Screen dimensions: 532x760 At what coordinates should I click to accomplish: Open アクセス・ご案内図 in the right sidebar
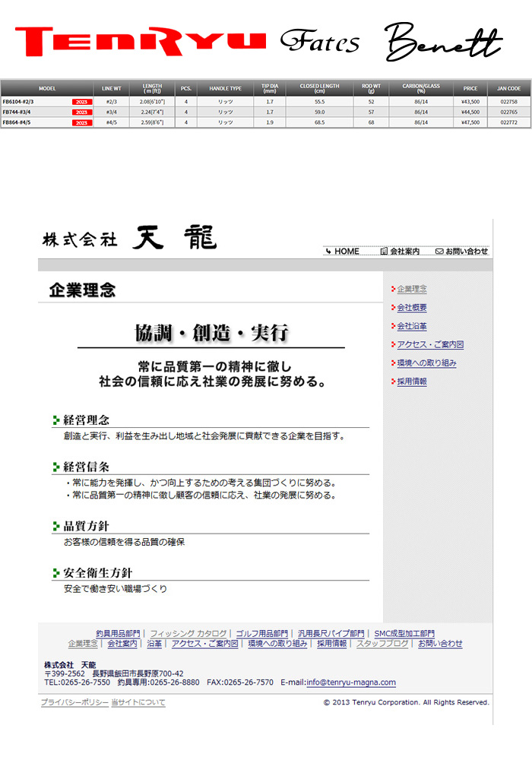tap(430, 344)
